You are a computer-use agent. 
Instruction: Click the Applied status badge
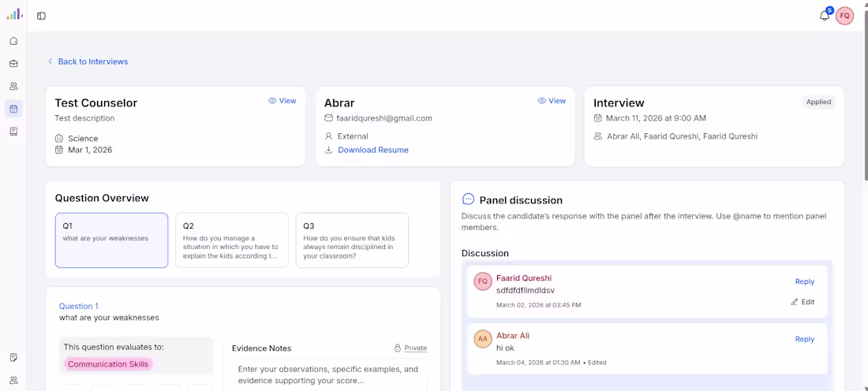(819, 102)
